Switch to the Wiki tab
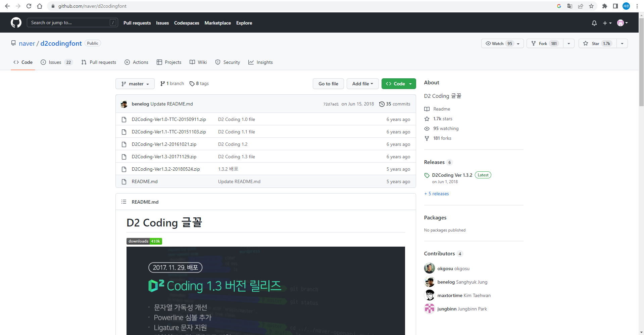The height and width of the screenshot is (335, 644). pyautogui.click(x=198, y=62)
